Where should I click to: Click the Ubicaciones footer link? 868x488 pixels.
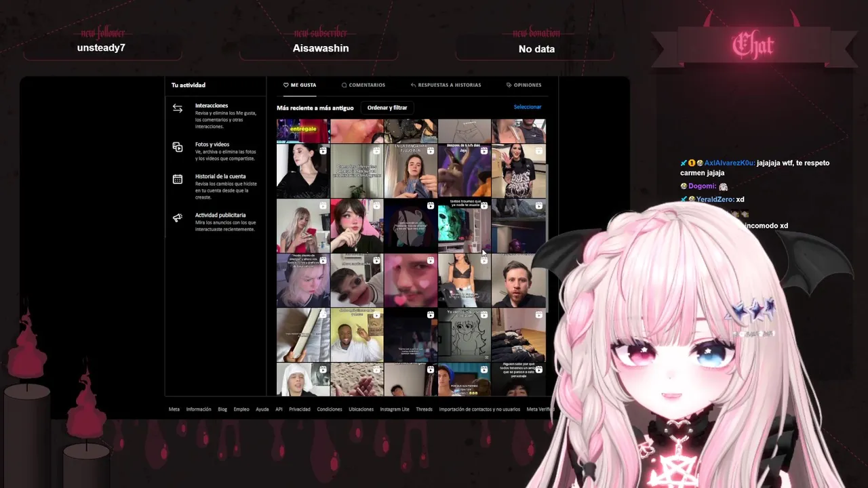pyautogui.click(x=361, y=409)
